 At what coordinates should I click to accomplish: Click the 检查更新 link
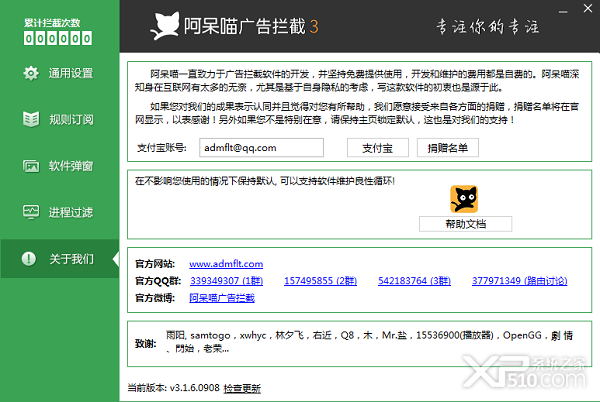point(242,388)
